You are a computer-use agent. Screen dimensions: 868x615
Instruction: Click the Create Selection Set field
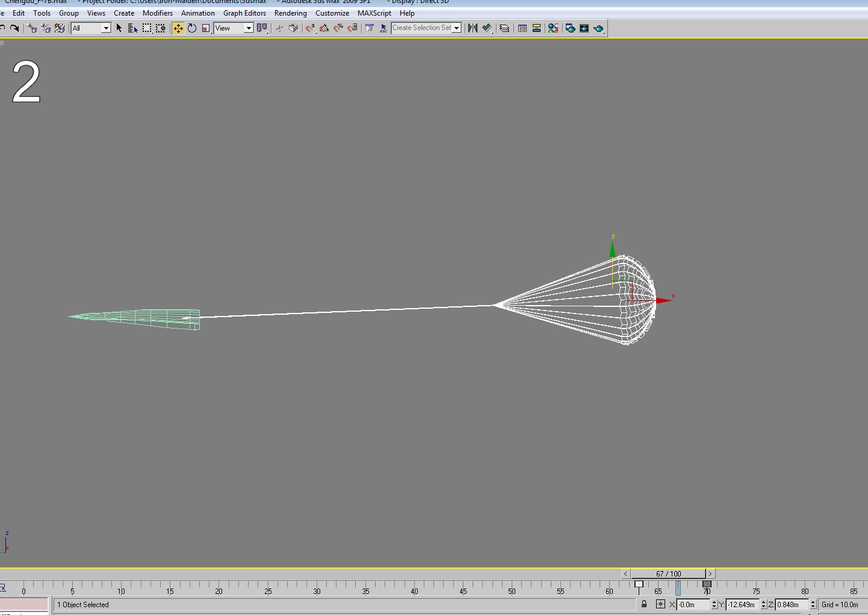tap(422, 28)
